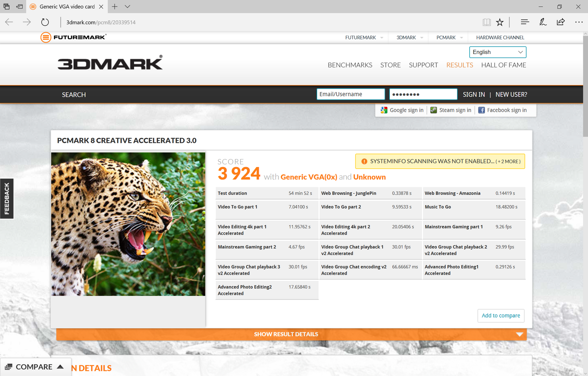Screen dimensions: 588x376
Task: Open new browser tab with plus icon
Action: [115, 7]
